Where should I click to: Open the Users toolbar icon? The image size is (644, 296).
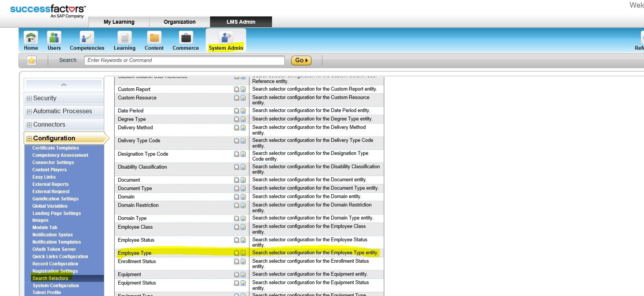click(54, 37)
